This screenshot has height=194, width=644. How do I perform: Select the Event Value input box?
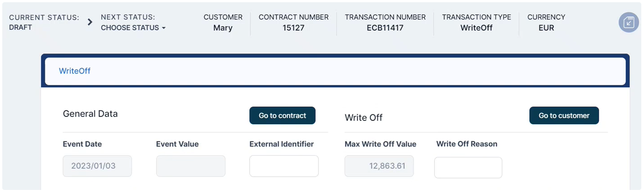tap(190, 166)
